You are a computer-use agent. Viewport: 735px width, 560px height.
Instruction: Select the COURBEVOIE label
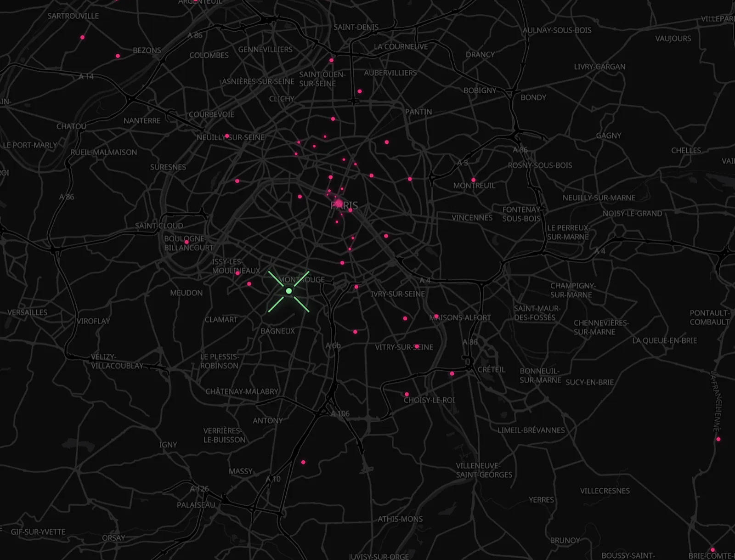click(211, 114)
